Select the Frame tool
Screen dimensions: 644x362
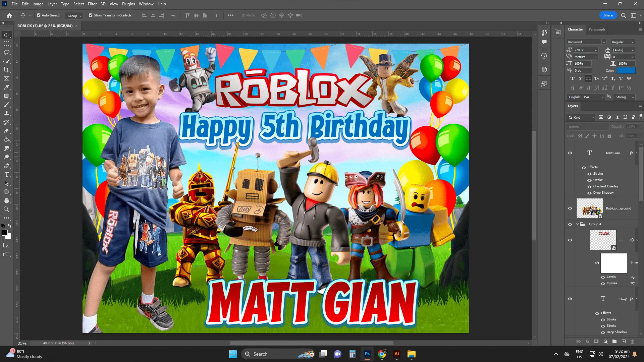6,78
